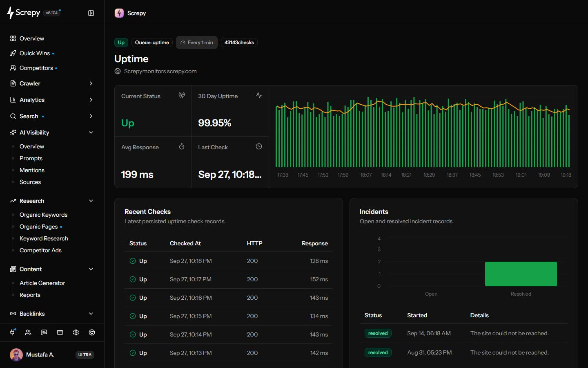Click the Screpy lightning logo in the sidebar
This screenshot has height=368, width=588.
tap(10, 13)
